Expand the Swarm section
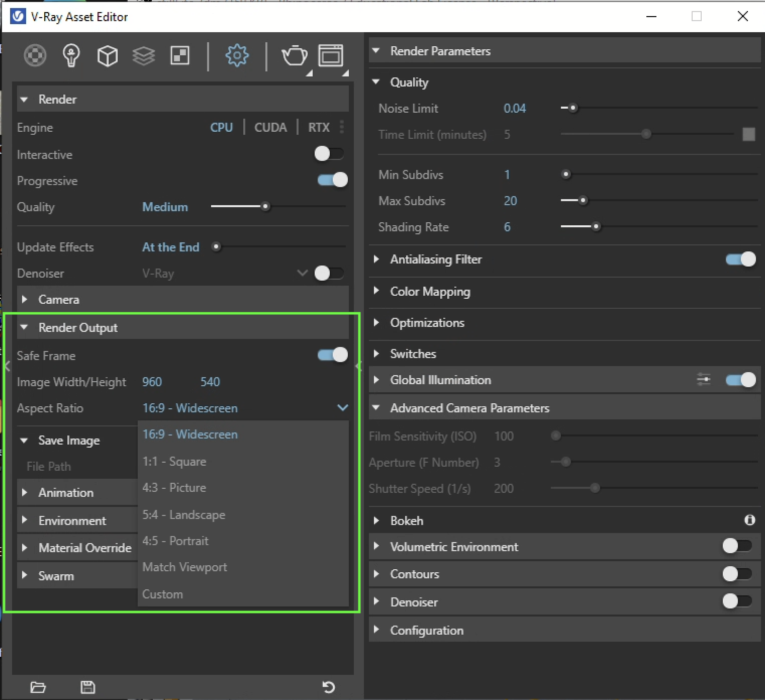The width and height of the screenshot is (765, 700). (x=24, y=576)
